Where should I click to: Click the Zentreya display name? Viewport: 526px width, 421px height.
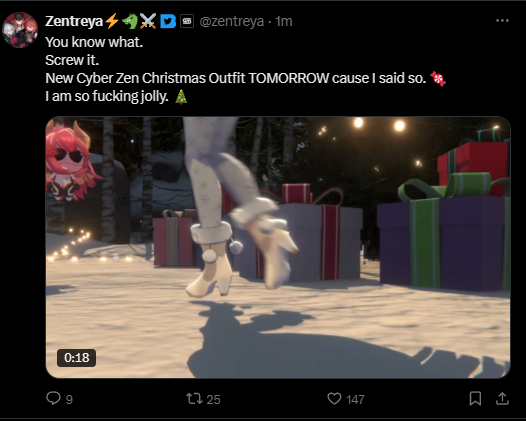pos(74,21)
